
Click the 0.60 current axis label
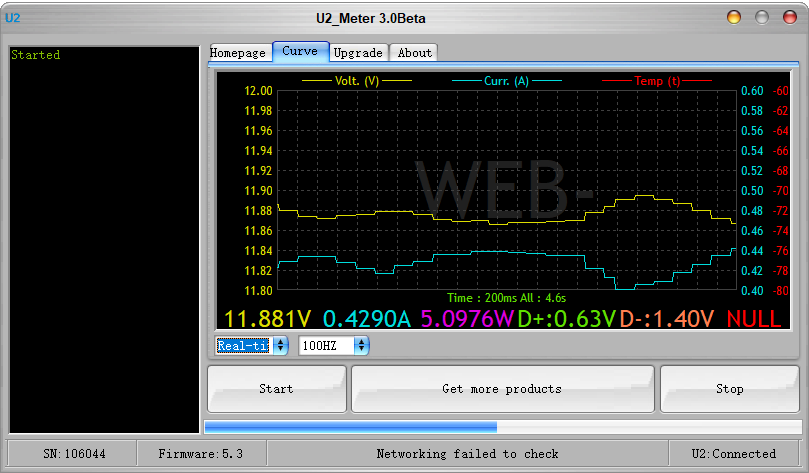coord(752,91)
